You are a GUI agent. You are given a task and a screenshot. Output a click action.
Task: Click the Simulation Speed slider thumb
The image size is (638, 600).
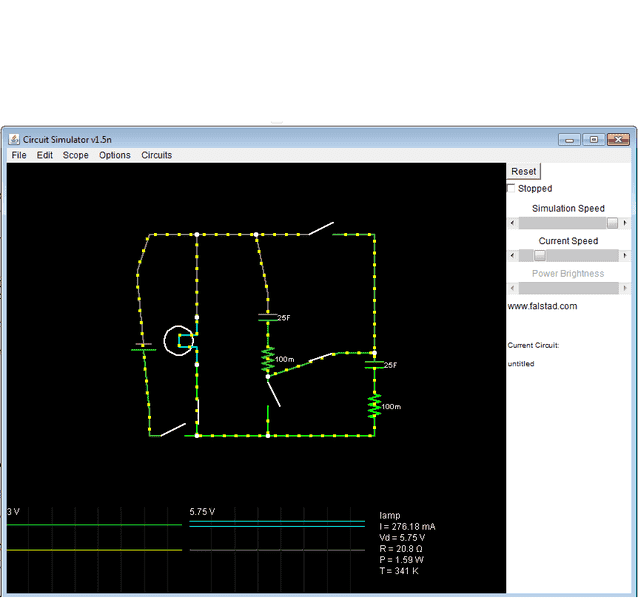pos(612,223)
